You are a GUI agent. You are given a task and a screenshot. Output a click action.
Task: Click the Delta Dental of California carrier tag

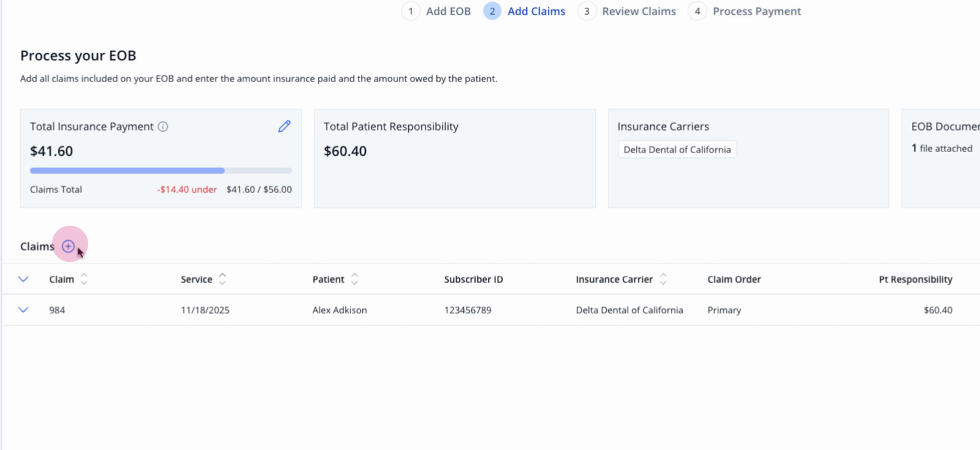coord(677,150)
